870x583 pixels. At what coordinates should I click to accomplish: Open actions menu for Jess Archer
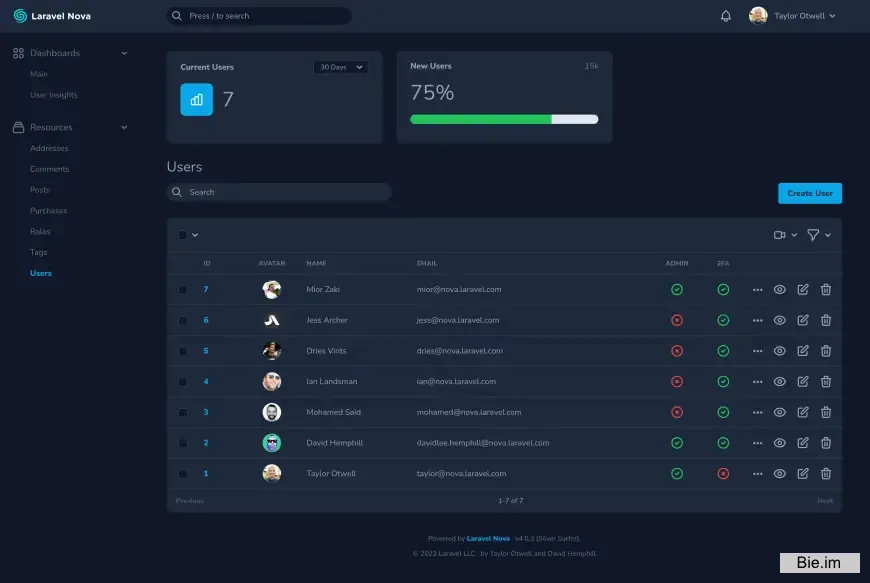pyautogui.click(x=757, y=321)
